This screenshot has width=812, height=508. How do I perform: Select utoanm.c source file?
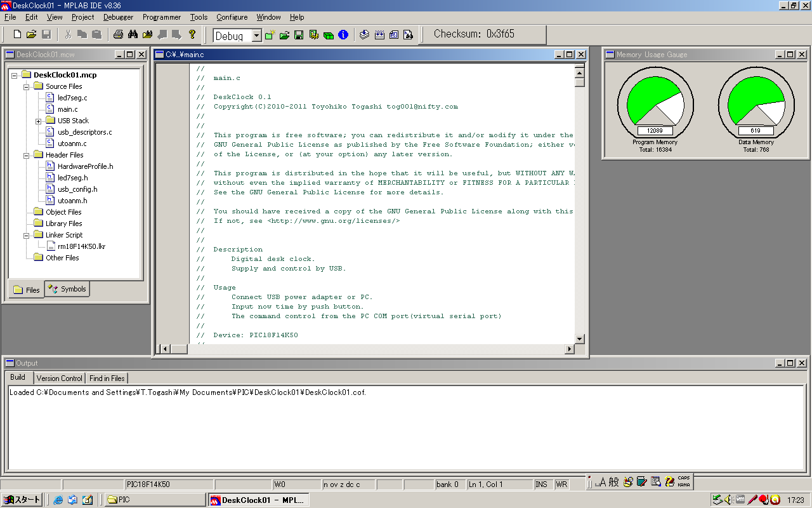72,144
